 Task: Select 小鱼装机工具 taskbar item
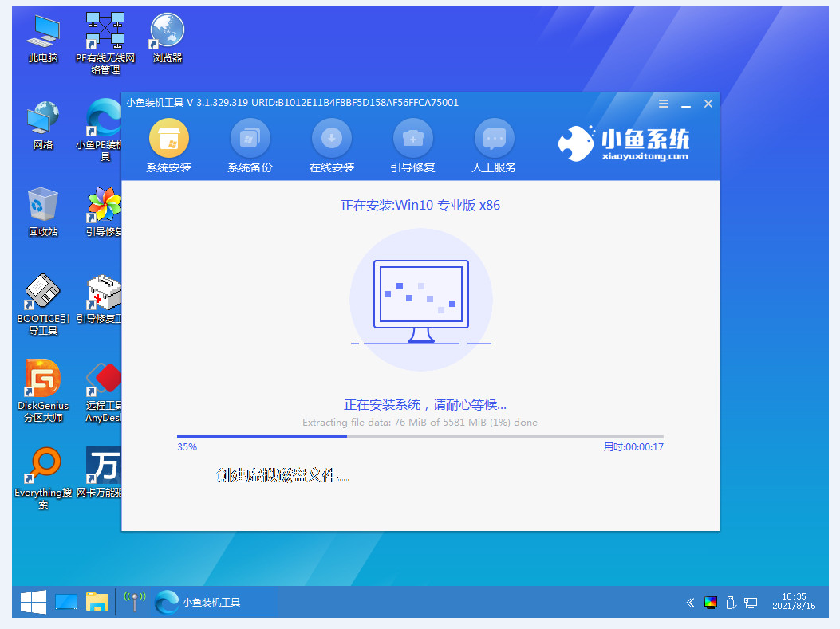click(198, 602)
